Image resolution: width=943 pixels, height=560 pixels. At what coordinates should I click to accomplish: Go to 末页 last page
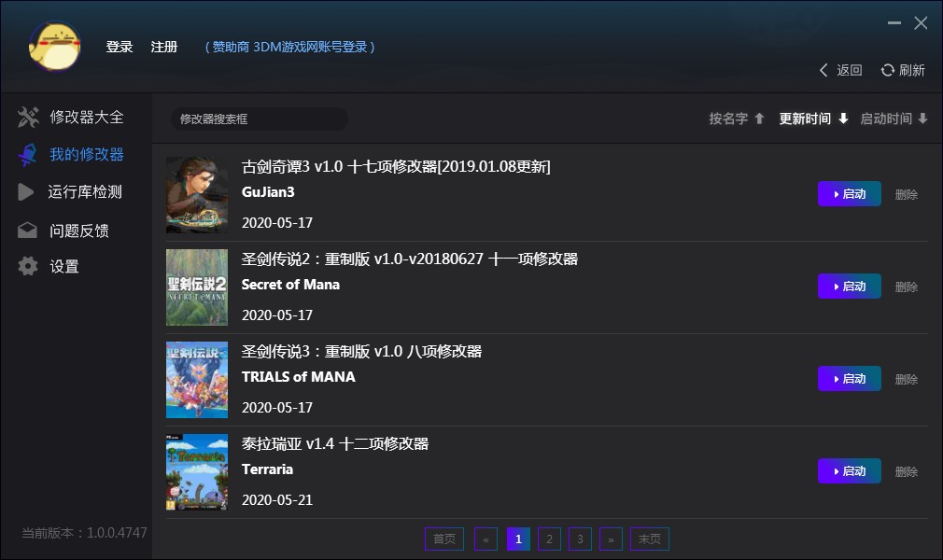click(650, 539)
